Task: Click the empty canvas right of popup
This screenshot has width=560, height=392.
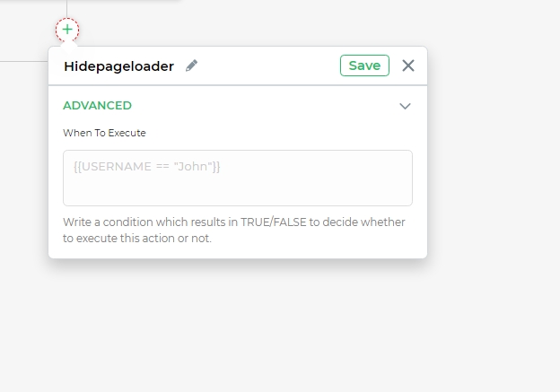Action: (x=493, y=161)
